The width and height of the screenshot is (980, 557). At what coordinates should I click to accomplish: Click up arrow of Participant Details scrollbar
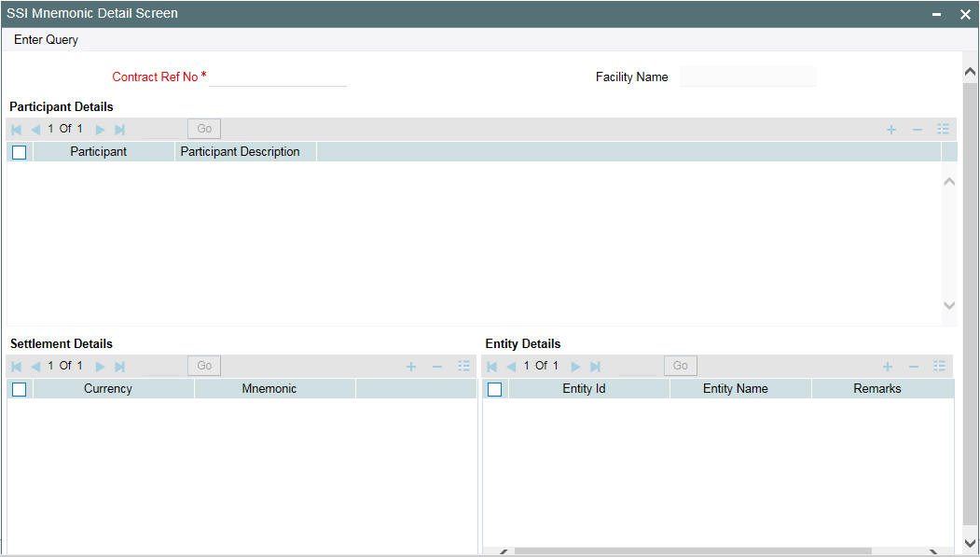pos(949,182)
